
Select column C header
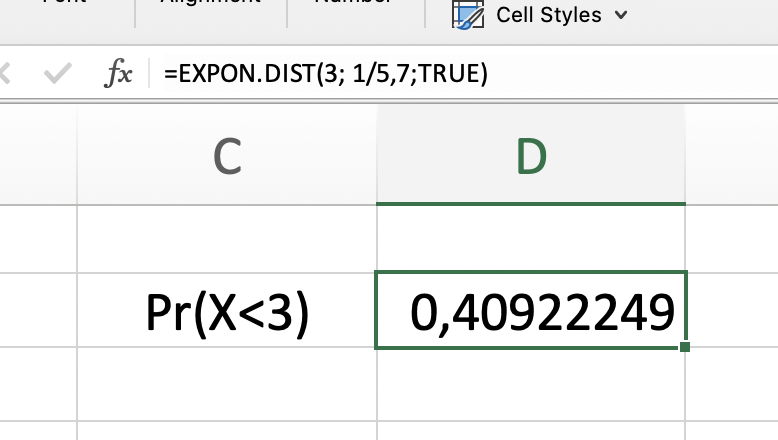[227, 156]
